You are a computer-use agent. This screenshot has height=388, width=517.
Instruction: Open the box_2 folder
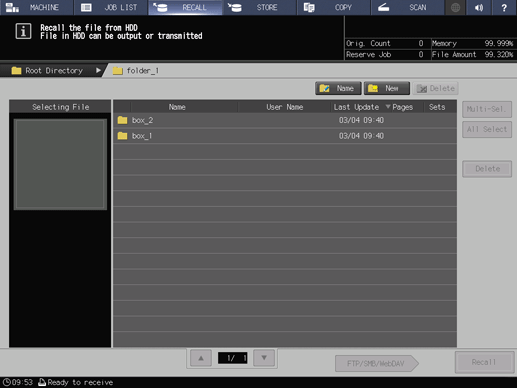coord(285,120)
